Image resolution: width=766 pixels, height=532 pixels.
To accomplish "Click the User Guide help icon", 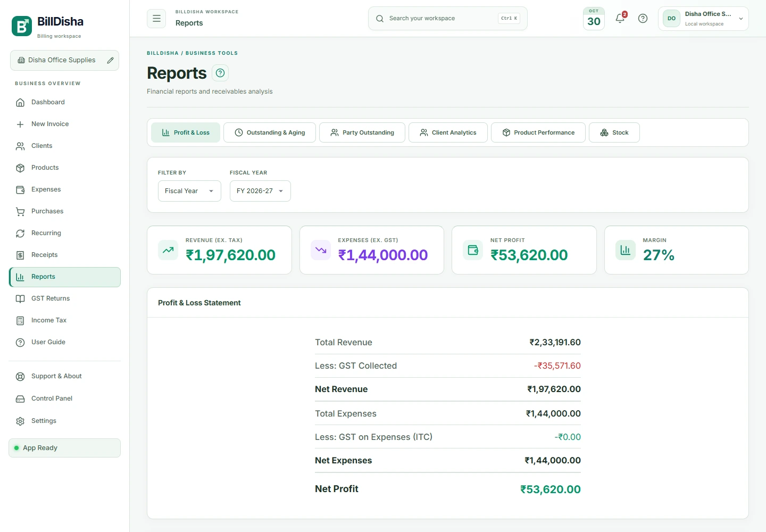I will (x=20, y=342).
